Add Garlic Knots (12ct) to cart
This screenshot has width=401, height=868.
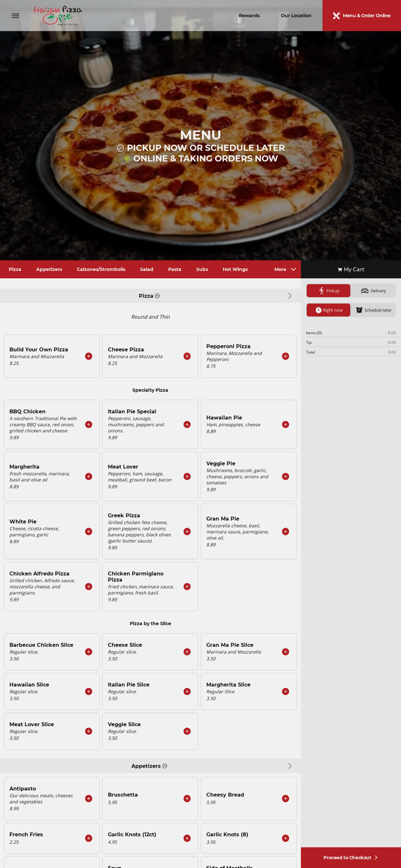tap(187, 838)
